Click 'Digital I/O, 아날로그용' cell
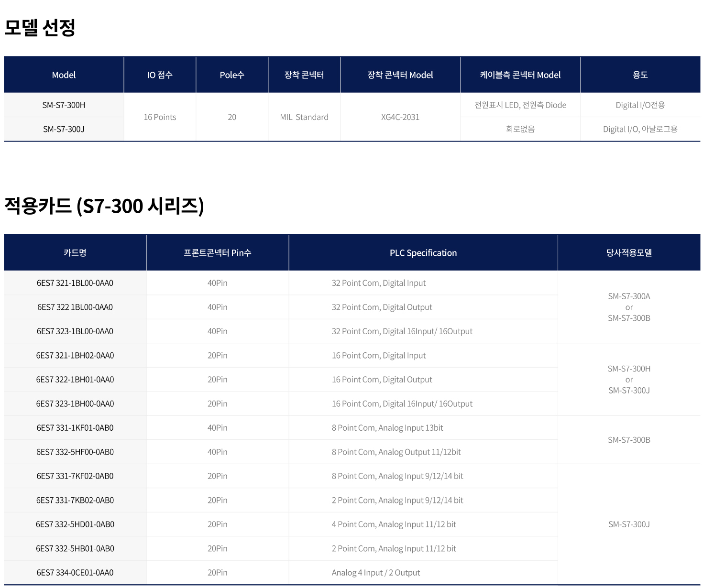The width and height of the screenshot is (703, 588). (640, 129)
